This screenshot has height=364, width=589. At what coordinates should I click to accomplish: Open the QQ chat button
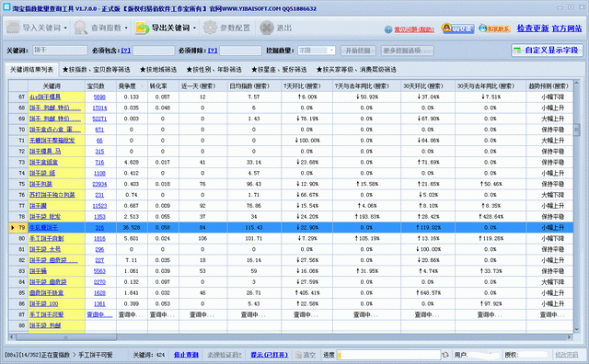(457, 28)
